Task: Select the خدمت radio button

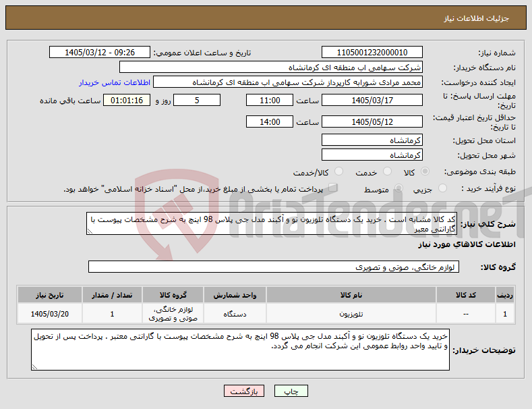Action: 387,171
